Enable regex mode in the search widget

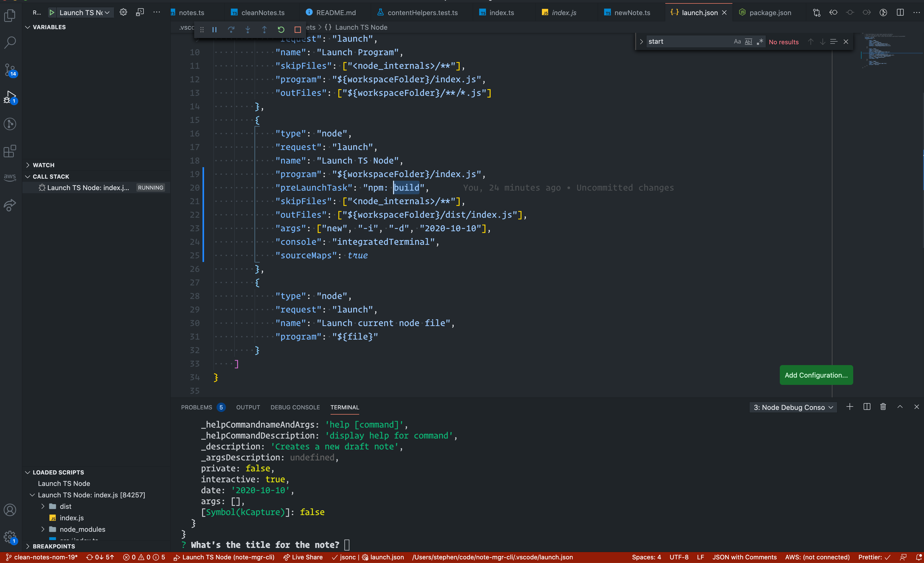[x=760, y=42]
